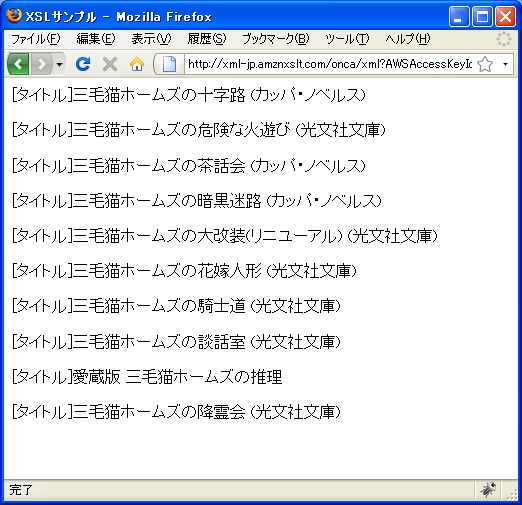Click the title 三毛猫ホームズの花嫁人形

tap(167, 271)
